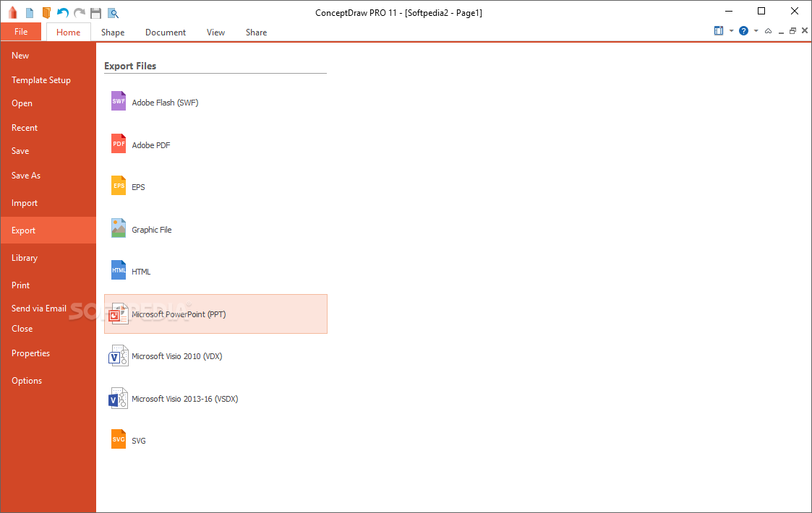The width and height of the screenshot is (812, 513).
Task: Choose the HTML export label
Action: (x=141, y=271)
